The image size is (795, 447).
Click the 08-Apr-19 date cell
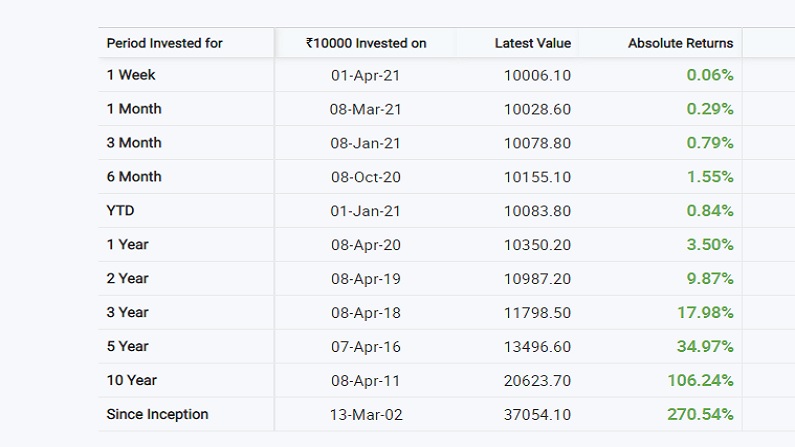click(x=366, y=279)
